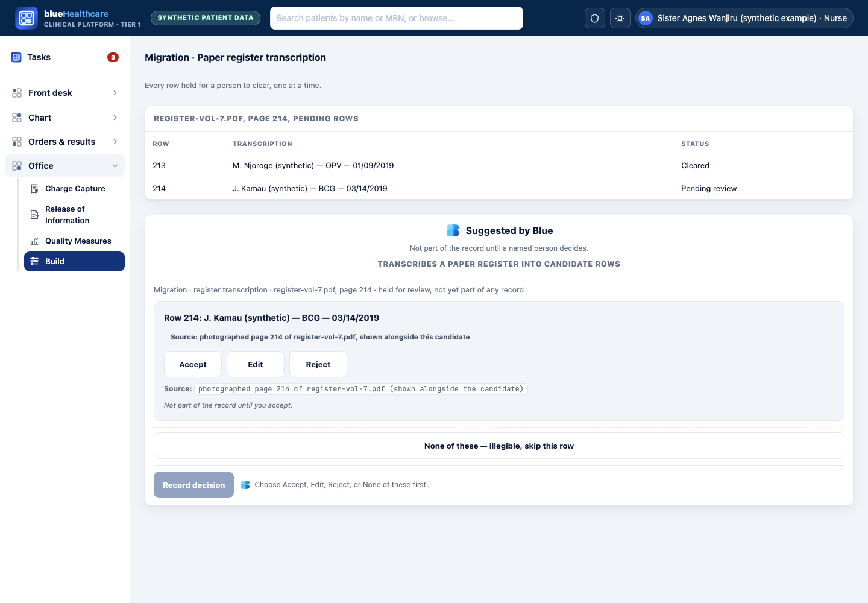Viewport: 868px width, 603px height.
Task: Click the Record decision button
Action: click(193, 485)
